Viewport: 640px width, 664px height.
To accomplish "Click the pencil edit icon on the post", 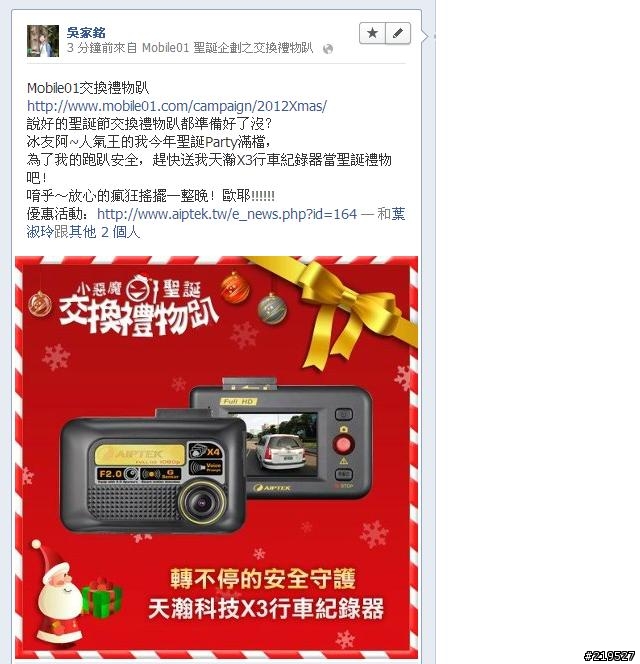I will click(398, 33).
